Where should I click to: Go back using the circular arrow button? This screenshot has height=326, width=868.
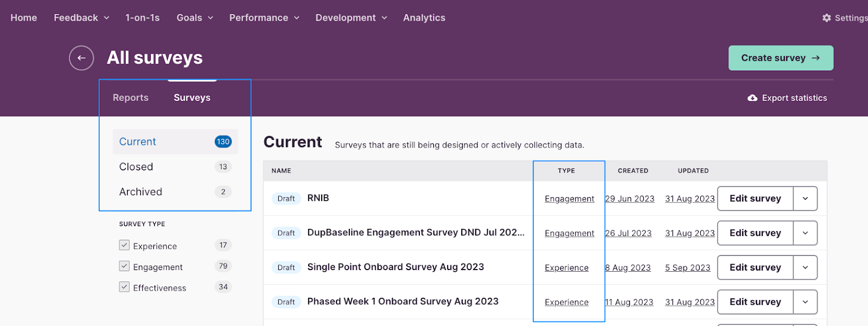pyautogui.click(x=81, y=58)
